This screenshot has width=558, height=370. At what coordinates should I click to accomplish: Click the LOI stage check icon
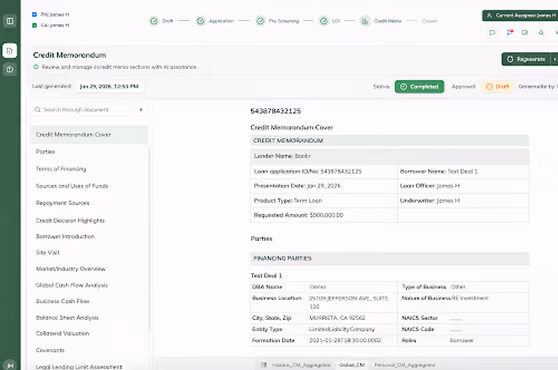[x=323, y=21]
